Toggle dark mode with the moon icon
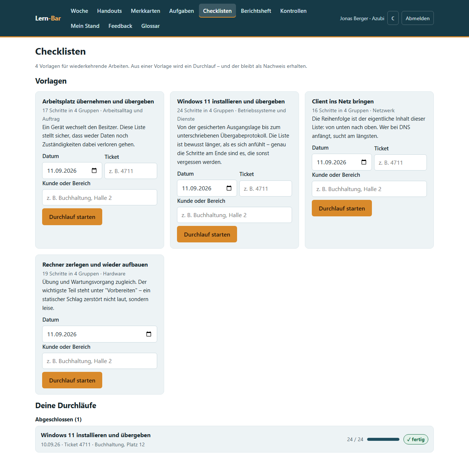Image resolution: width=469 pixels, height=476 pixels. (393, 18)
